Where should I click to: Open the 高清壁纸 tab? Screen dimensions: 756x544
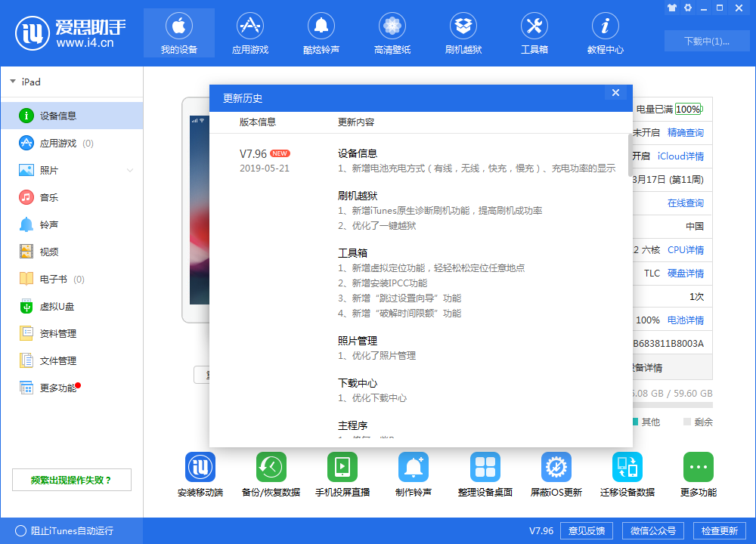tap(392, 33)
